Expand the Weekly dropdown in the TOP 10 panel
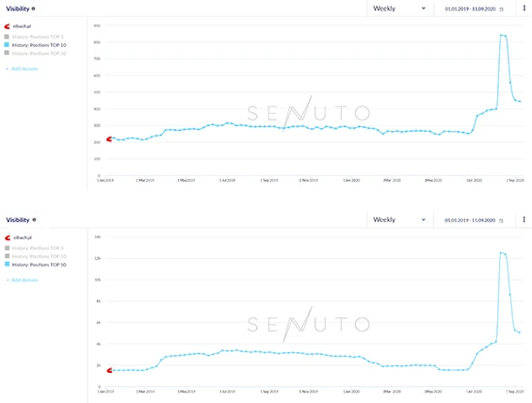This screenshot has width=532, height=403. (x=399, y=8)
